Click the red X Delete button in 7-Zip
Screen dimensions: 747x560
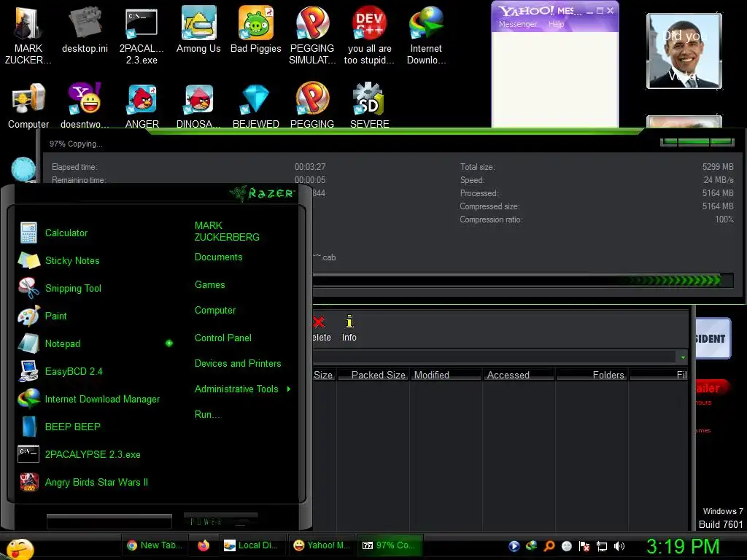320,328
